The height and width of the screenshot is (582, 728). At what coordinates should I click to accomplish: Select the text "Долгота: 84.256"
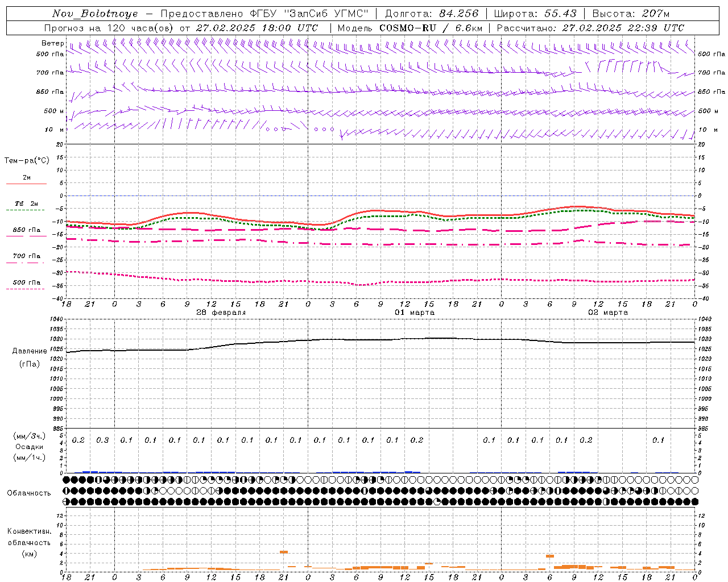(x=432, y=14)
